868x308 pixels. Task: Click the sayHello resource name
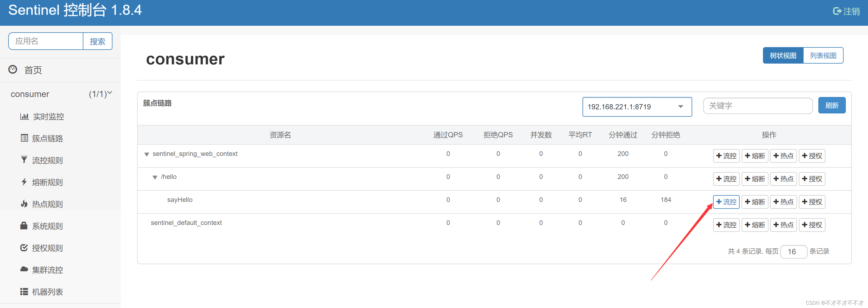[x=180, y=199]
